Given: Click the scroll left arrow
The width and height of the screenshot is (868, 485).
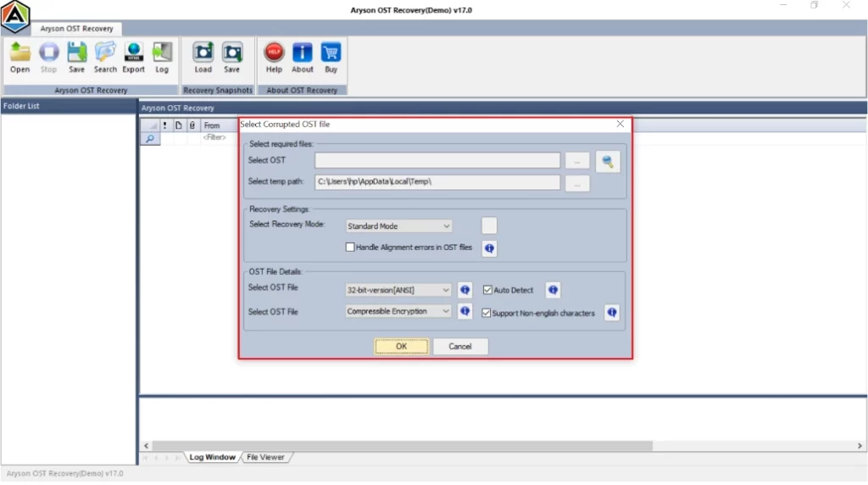Looking at the screenshot, I should click(x=146, y=446).
